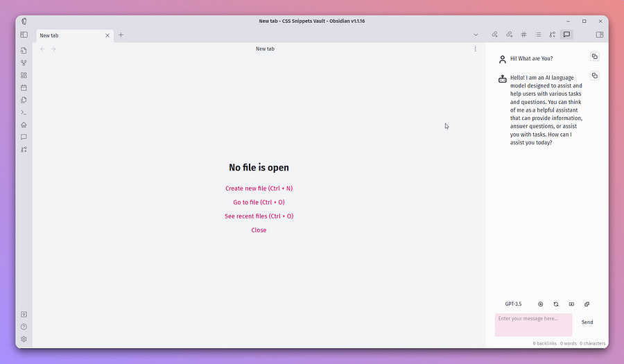Image resolution: width=624 pixels, height=364 pixels.
Task: Navigate forward with right arrow
Action: 53,49
